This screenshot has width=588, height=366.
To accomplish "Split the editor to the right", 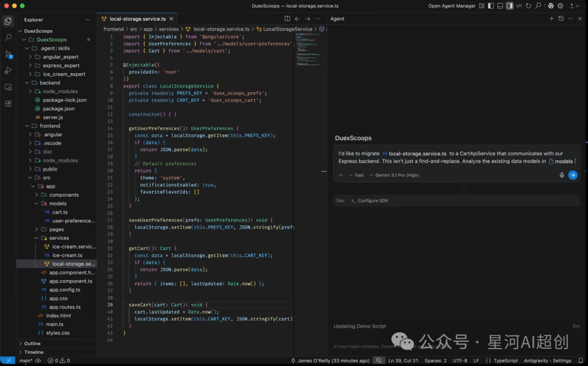I will (x=287, y=18).
